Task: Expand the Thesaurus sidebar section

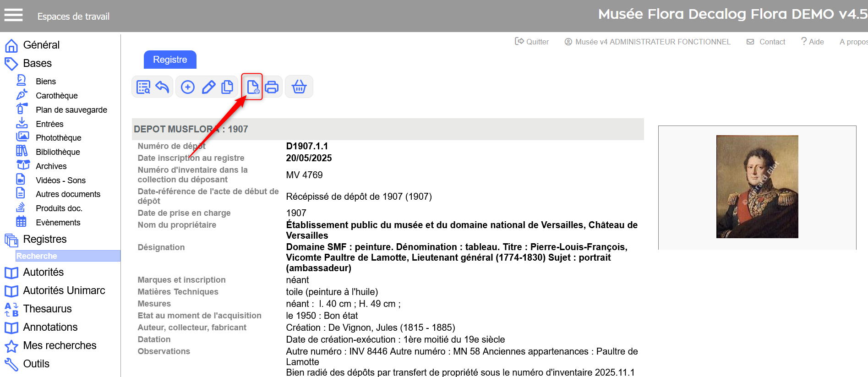Action: click(47, 309)
